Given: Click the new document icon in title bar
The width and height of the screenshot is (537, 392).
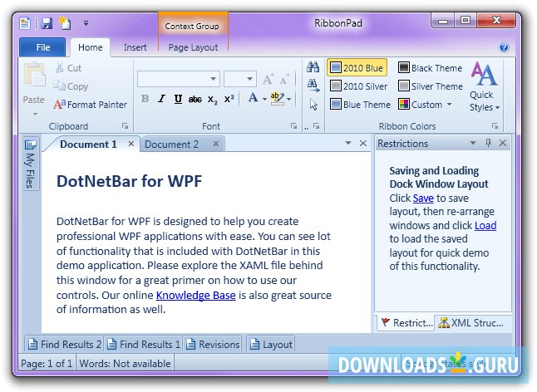Looking at the screenshot, I should point(25,23).
